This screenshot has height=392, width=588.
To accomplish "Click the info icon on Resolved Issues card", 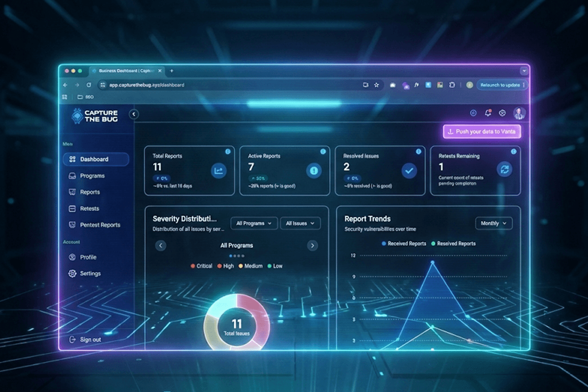I will pos(418,152).
